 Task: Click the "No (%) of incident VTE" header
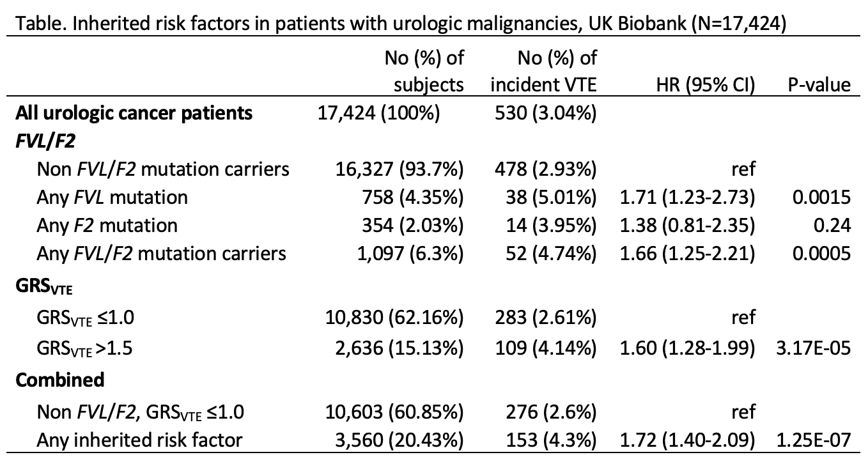click(x=543, y=72)
